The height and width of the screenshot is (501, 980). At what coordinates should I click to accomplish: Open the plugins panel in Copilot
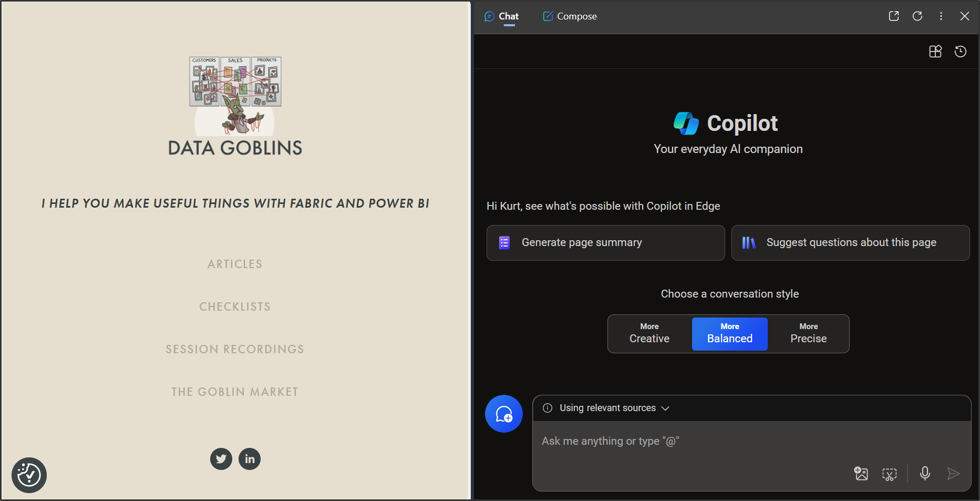tap(935, 51)
